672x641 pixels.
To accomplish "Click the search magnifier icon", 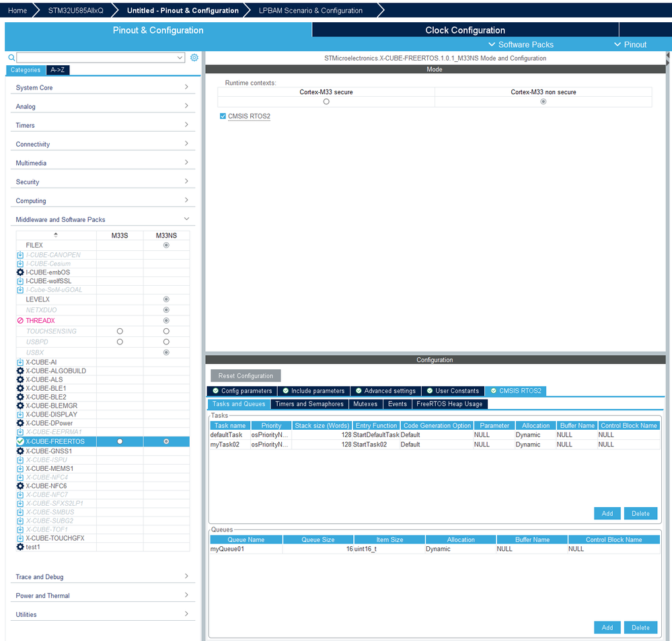I will point(11,57).
